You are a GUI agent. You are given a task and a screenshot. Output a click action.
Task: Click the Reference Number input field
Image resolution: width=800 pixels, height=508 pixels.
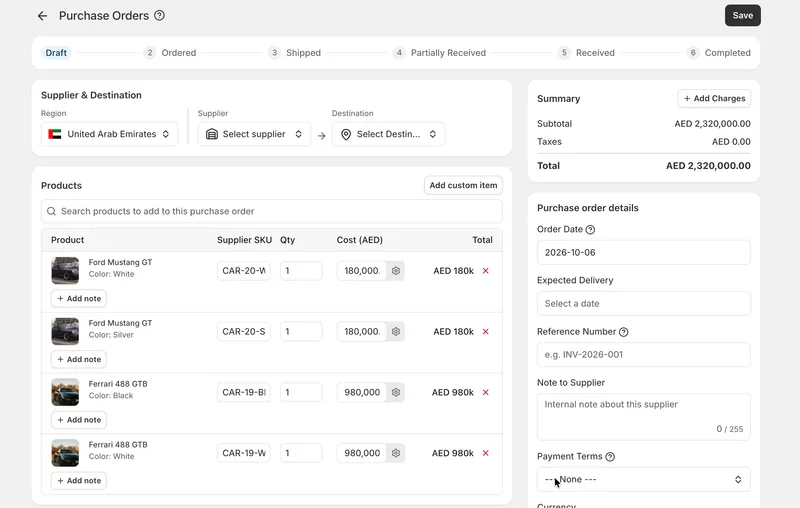643,354
